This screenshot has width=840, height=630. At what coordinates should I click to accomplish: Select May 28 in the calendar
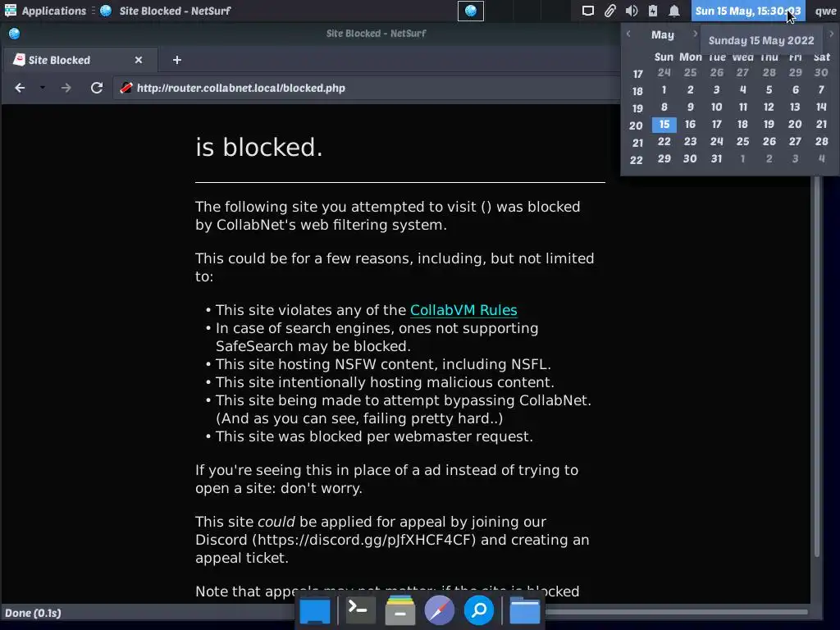tap(821, 141)
